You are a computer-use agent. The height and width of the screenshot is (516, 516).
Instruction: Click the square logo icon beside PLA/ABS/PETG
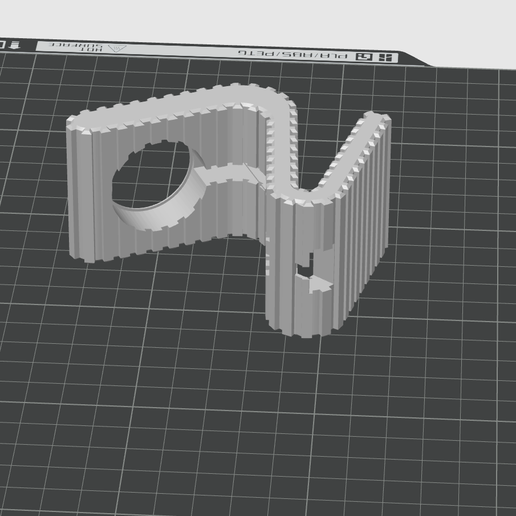point(364,57)
